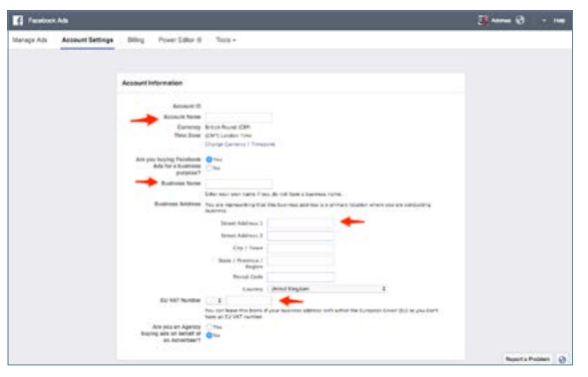588x377 pixels.
Task: Select No for business purpose
Action: (x=209, y=168)
